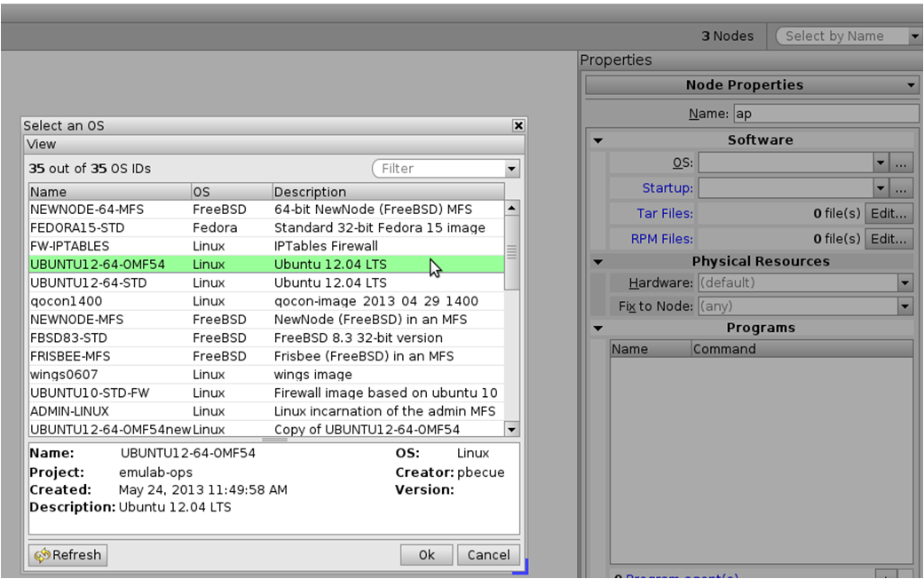Confirm the OS selection with Ok

[x=427, y=555]
